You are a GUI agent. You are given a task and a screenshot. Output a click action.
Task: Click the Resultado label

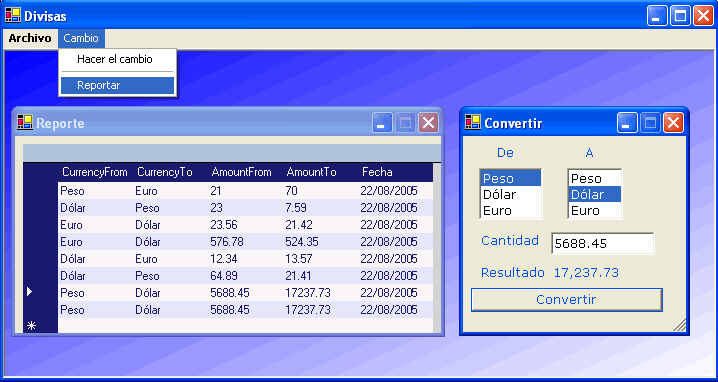512,273
